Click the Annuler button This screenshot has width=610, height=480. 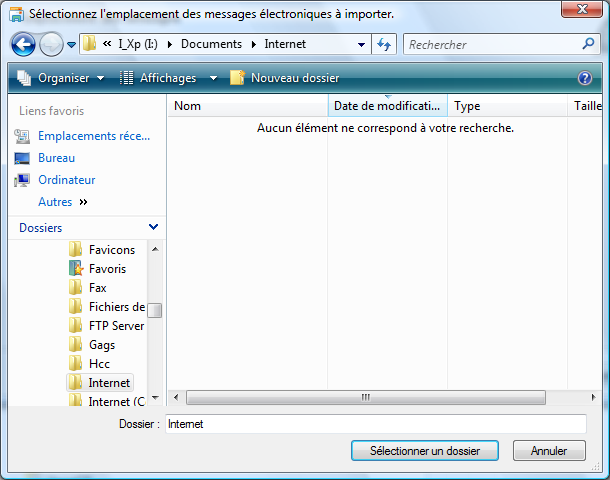click(x=549, y=451)
